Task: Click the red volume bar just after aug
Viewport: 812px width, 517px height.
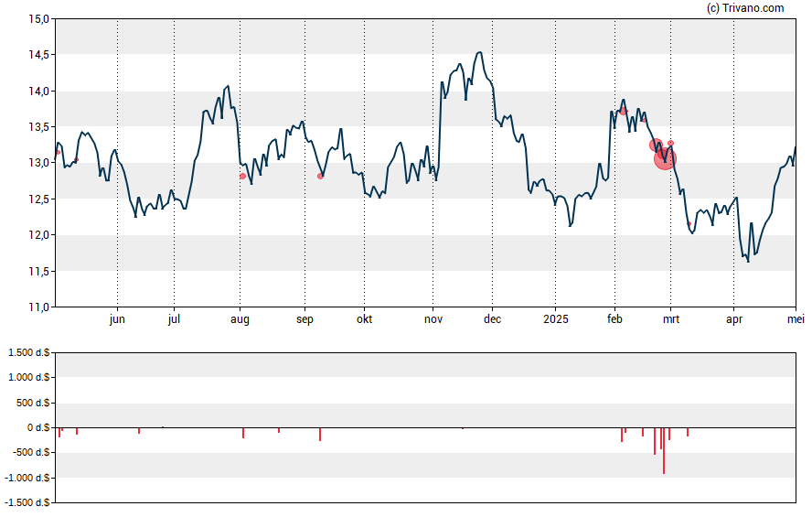Action: (x=243, y=433)
